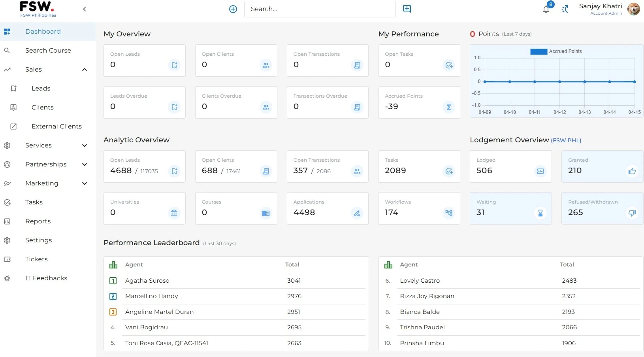The image size is (644, 357).
Task: Click the Sanjay Khatri account name
Action: [601, 6]
